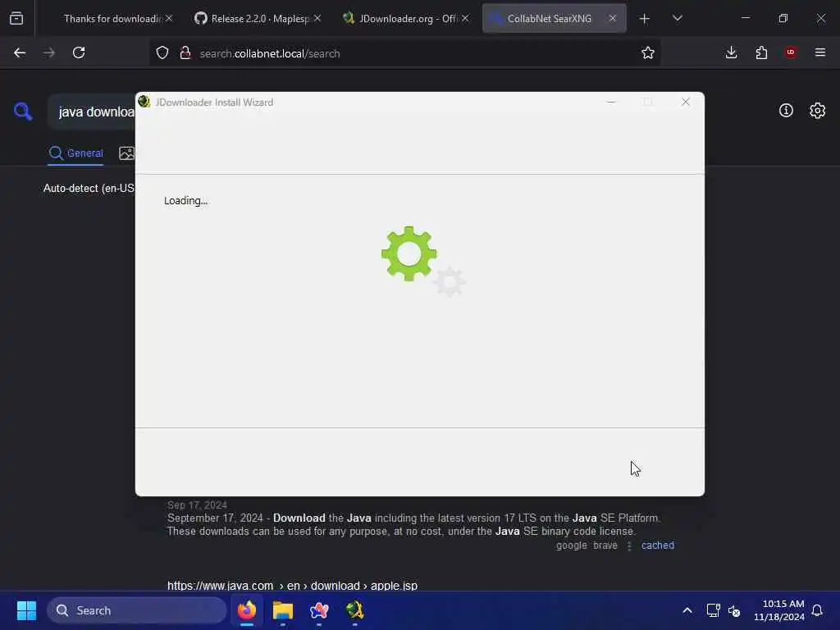Click 'google' engine label under the Java result
The image size is (840, 630).
click(571, 546)
